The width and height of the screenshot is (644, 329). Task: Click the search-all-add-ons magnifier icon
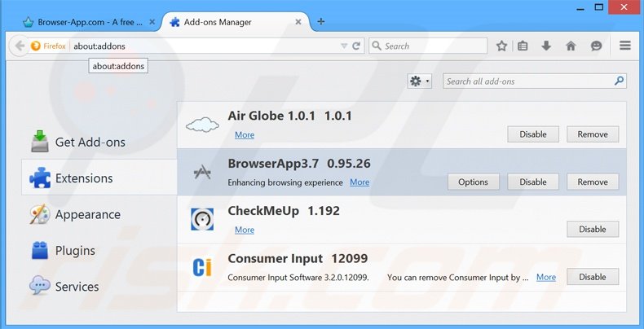pos(619,81)
